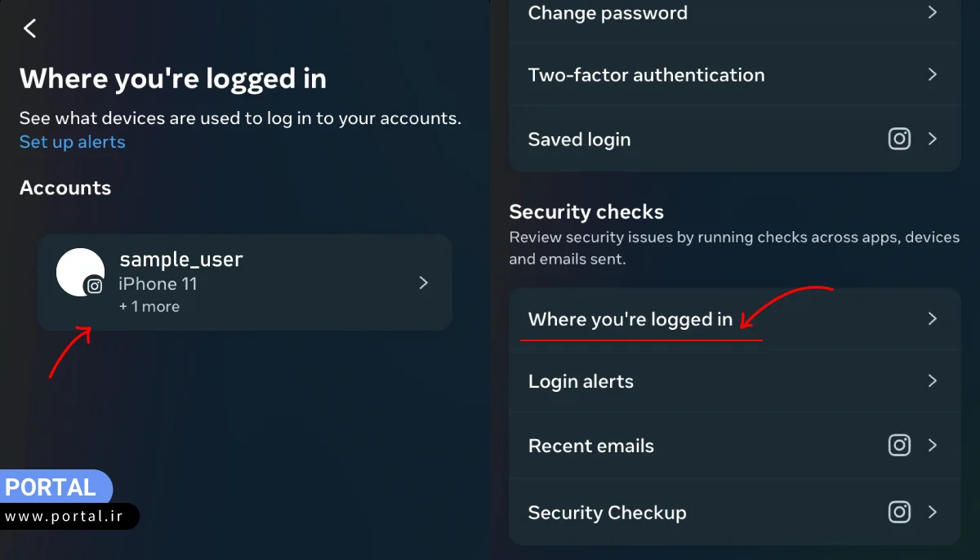
Task: Go back using the back arrow
Action: (30, 29)
